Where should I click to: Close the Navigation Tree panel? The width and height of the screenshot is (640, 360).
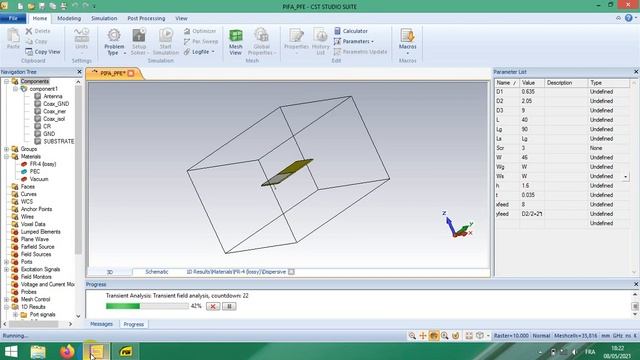(79, 72)
